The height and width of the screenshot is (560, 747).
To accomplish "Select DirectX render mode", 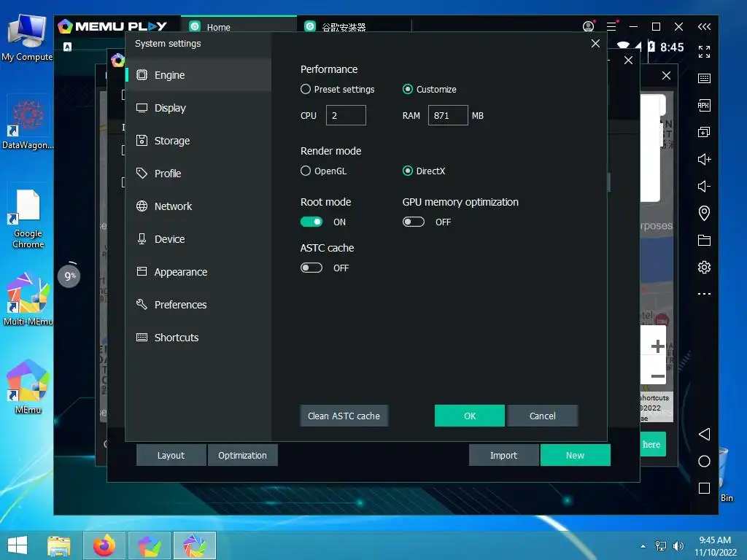I will point(407,171).
